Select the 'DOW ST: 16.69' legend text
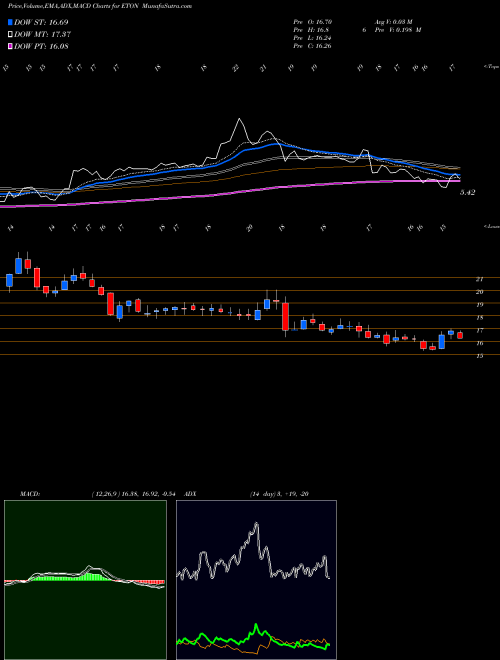The width and height of the screenshot is (500, 660). click(x=41, y=22)
